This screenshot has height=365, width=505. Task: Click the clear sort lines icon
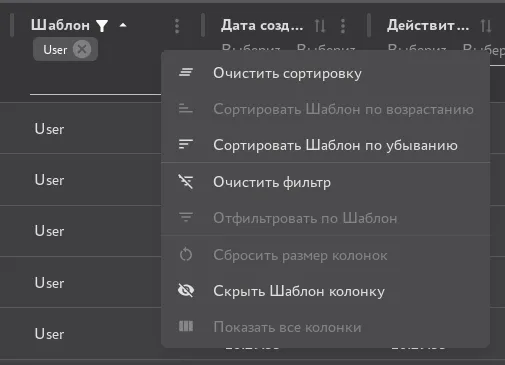pyautogui.click(x=186, y=72)
